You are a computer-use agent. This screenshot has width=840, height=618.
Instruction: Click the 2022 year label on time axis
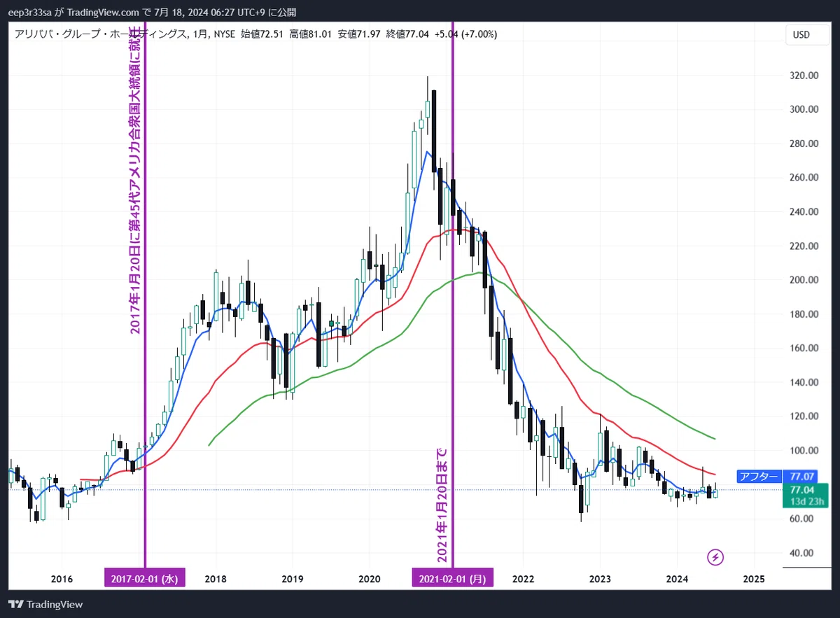coord(523,580)
